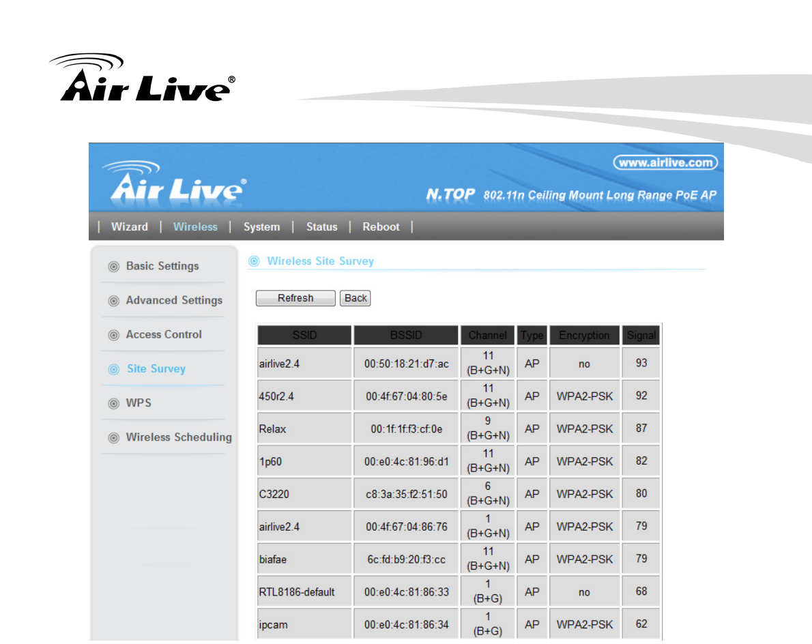Click BSSID 00:4f:67:04:80:5e
Screen dimensions: 812x644
(407, 396)
